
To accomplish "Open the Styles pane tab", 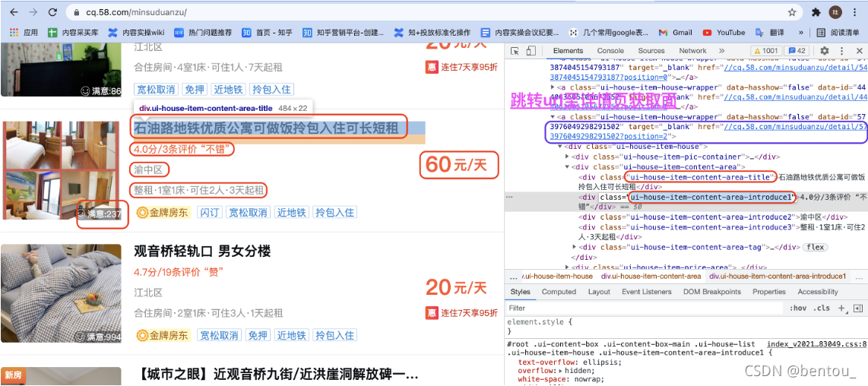I will (x=520, y=292).
